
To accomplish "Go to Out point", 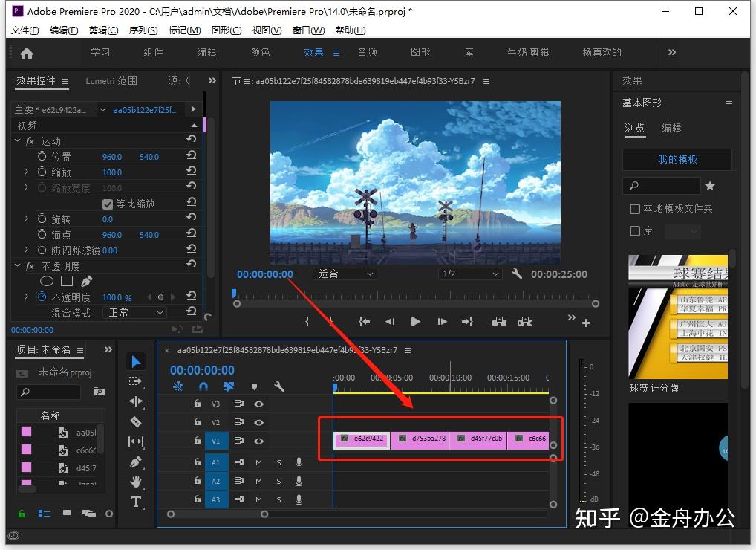I will point(467,322).
